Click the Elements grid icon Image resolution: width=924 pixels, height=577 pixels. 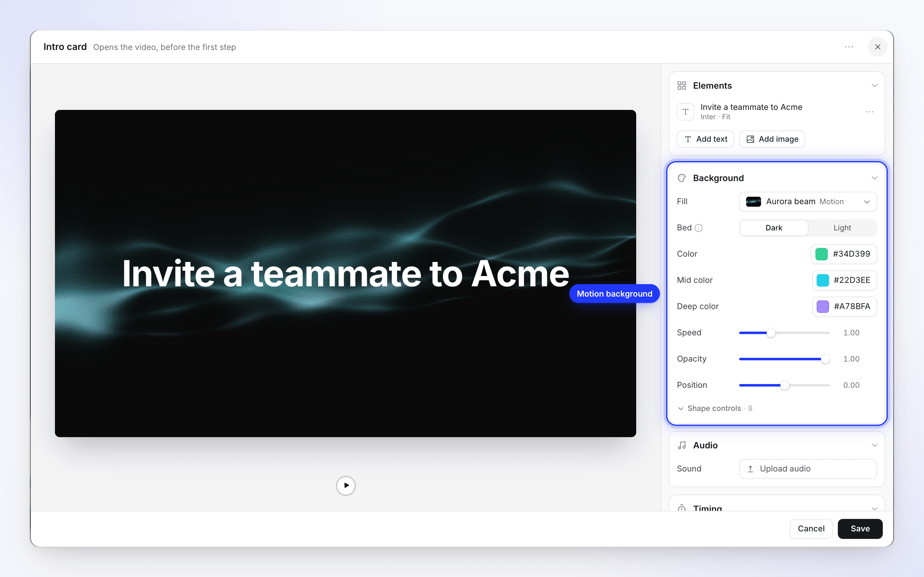point(681,86)
